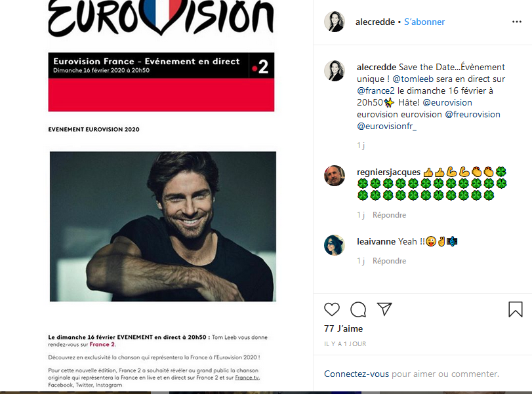Share the post with the paper plane icon
This screenshot has height=394, width=532.
coord(384,309)
